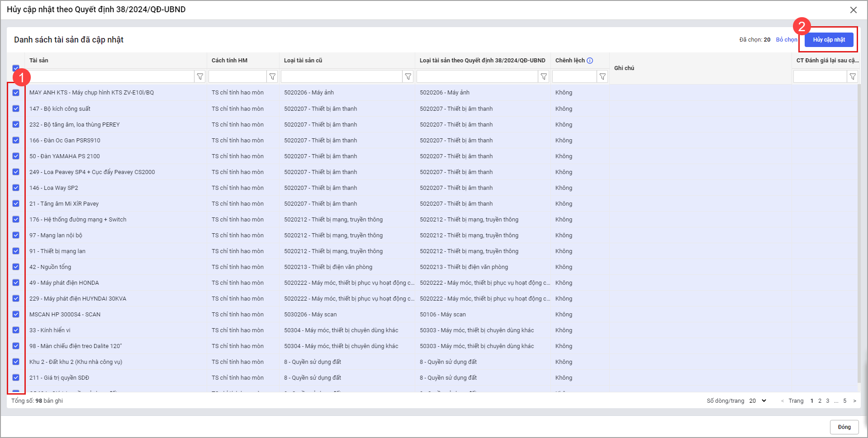This screenshot has width=868, height=438.
Task: Untick the MSCAN HP 3000S4 - SCAN row
Action: pyautogui.click(x=16, y=314)
